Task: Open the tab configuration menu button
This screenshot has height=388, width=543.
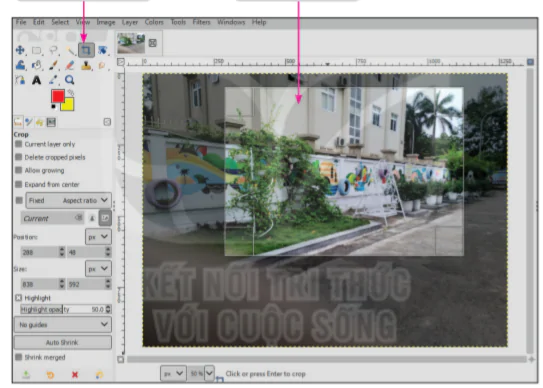Action: (107, 122)
